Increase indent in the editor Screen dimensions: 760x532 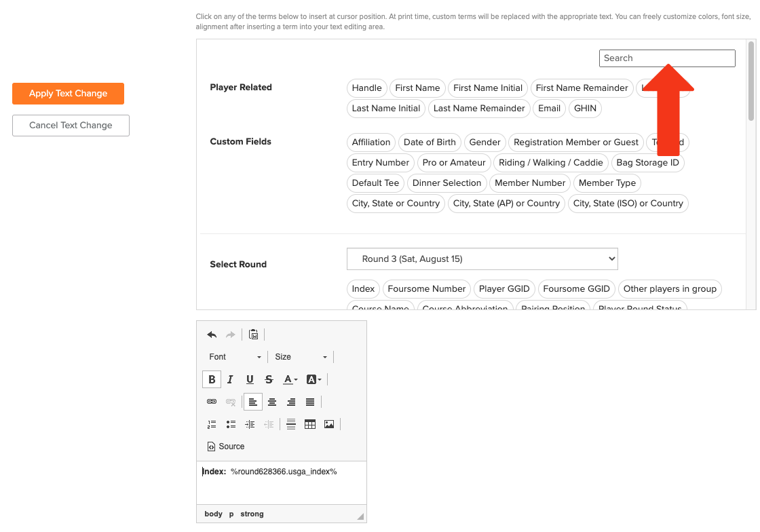pos(250,424)
